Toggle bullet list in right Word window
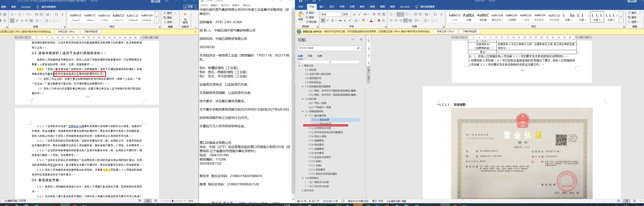 392,14
